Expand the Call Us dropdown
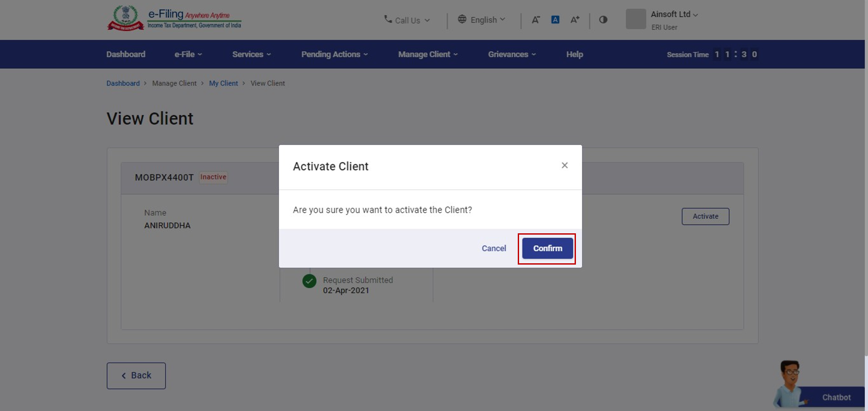The image size is (868, 411). pyautogui.click(x=407, y=20)
